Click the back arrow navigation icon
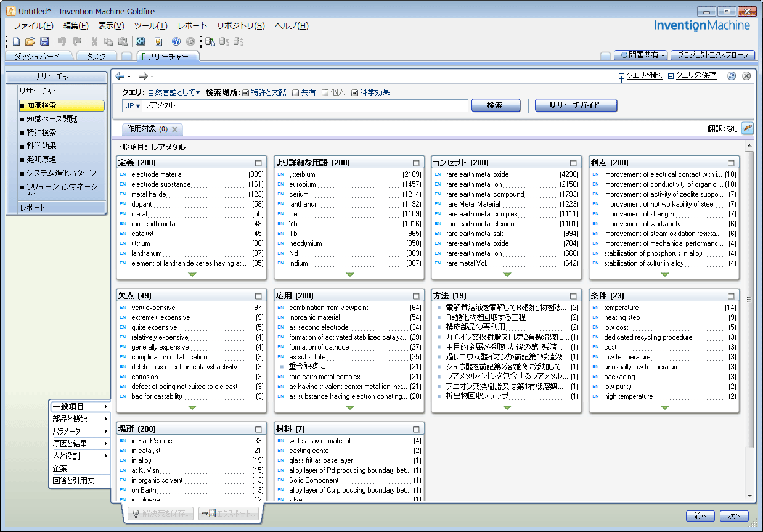 pos(120,76)
